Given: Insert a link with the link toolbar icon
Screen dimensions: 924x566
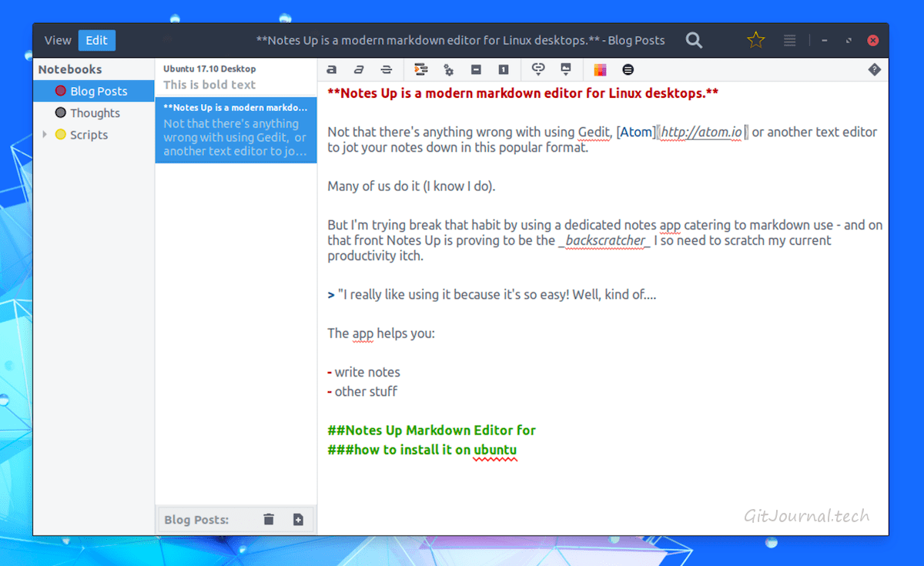Looking at the screenshot, I should click(538, 69).
